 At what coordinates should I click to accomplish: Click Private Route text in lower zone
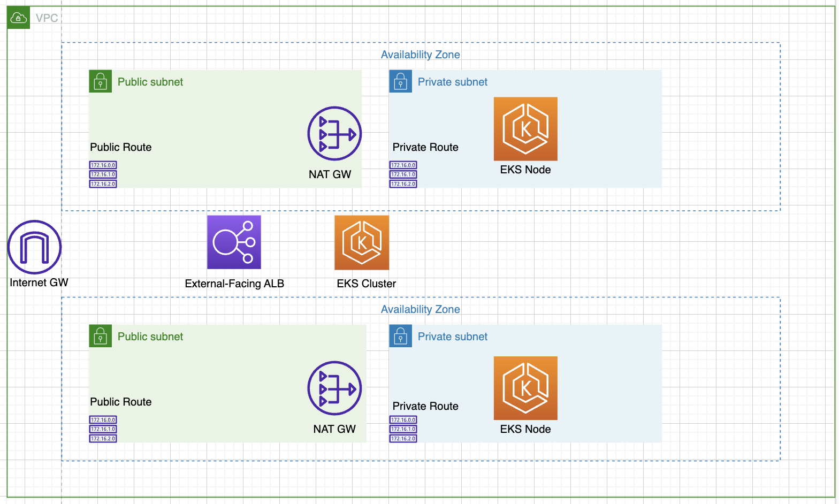425,406
